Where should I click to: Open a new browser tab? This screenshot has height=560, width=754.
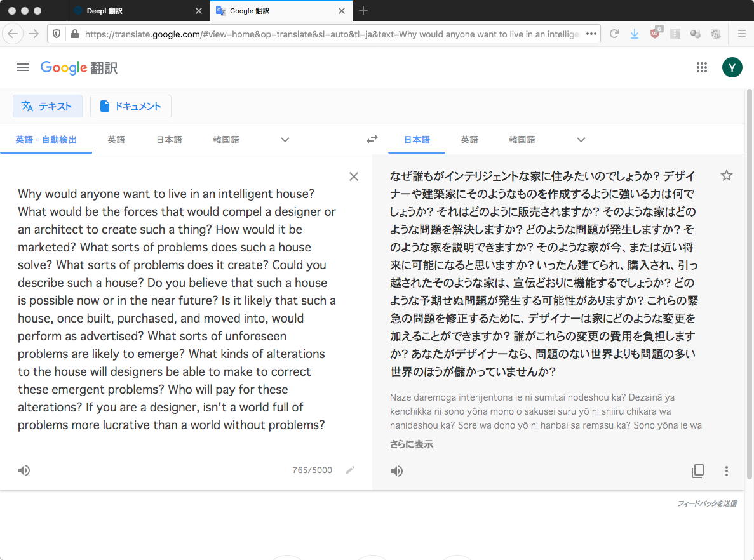pos(363,10)
